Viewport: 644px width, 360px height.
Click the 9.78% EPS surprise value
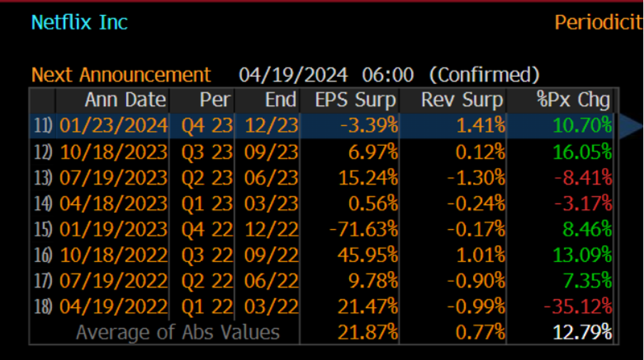coord(373,281)
